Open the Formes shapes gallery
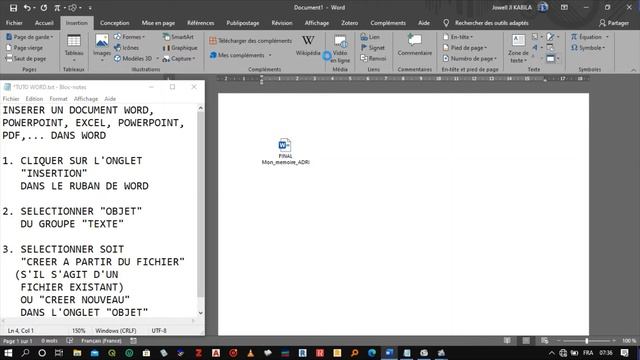 coord(129,37)
